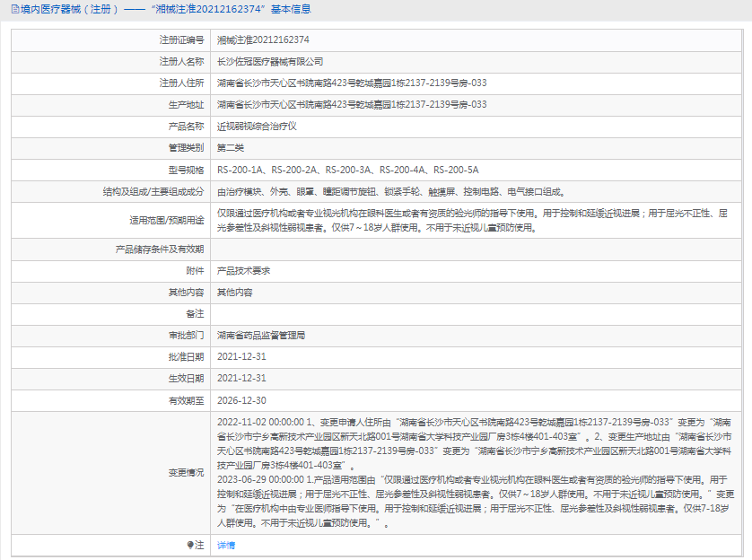752x560 pixels.
Task: Click the 结构及组成/主要组成成分 label
Action: tap(153, 192)
